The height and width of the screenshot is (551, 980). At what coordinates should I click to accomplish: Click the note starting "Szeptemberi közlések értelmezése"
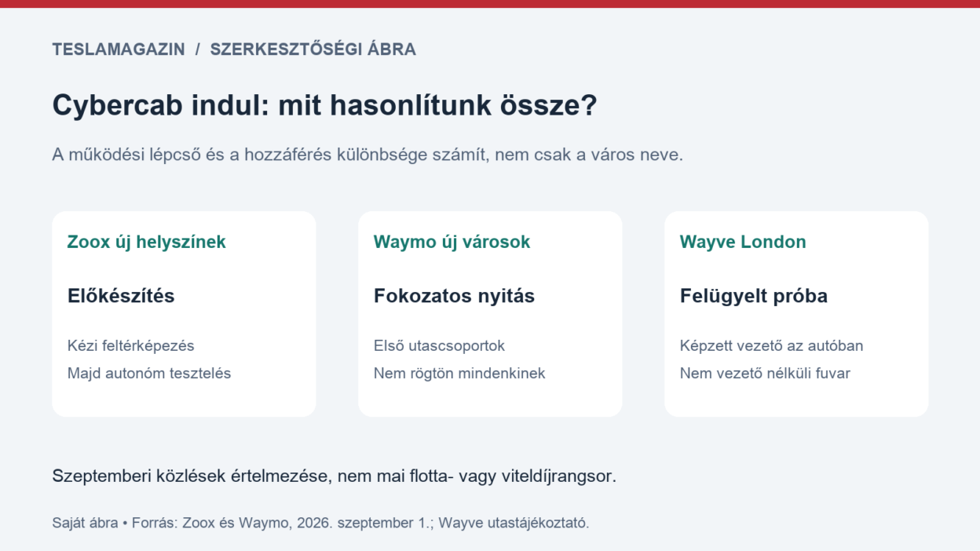[335, 476]
